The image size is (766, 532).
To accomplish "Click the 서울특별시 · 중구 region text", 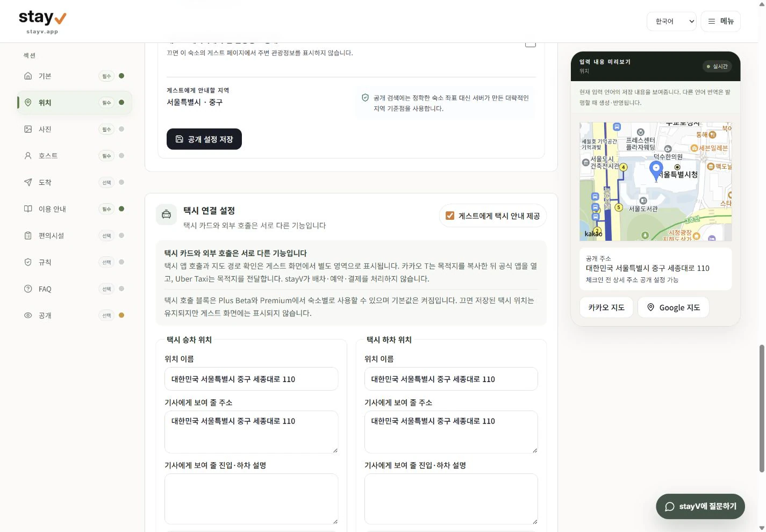I will 195,102.
